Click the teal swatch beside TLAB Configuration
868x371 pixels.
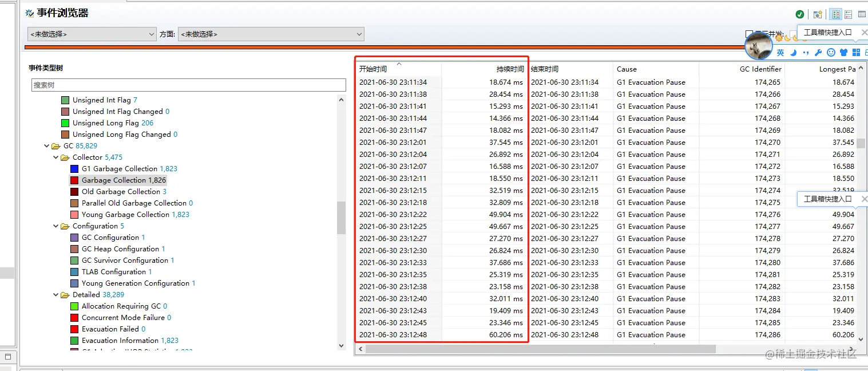click(74, 272)
